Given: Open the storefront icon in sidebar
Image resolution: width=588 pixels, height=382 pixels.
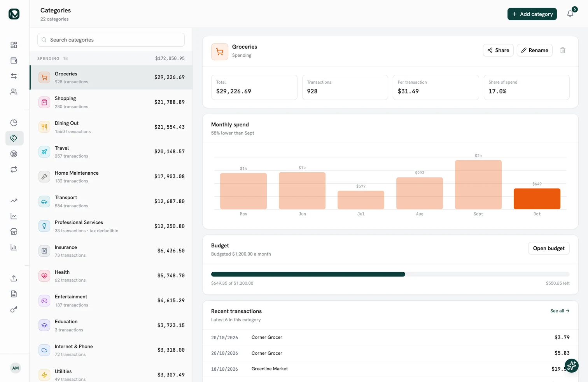Looking at the screenshot, I should click(x=14, y=232).
